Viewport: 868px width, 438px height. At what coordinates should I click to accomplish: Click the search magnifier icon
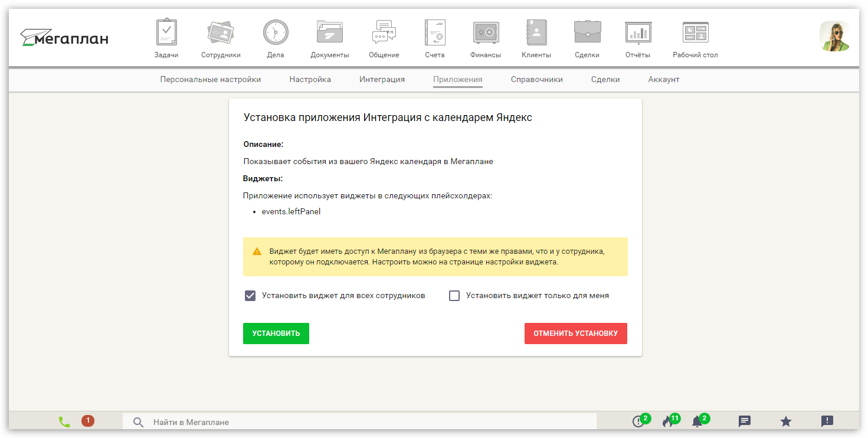tap(138, 422)
